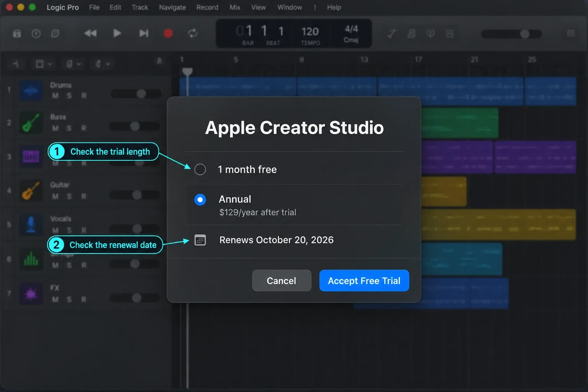Click bar 5 on the timeline ruler

[236, 60]
